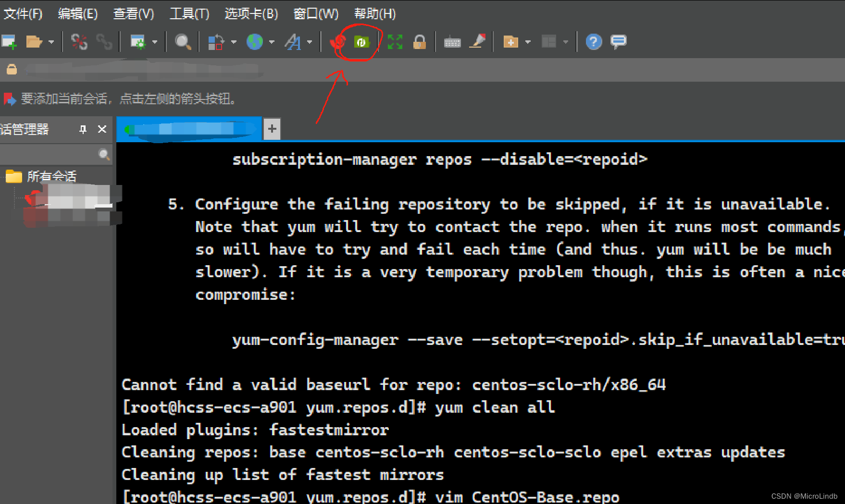845x504 pixels.
Task: Open the layout icon's dropdown arrow
Action: pyautogui.click(x=566, y=42)
